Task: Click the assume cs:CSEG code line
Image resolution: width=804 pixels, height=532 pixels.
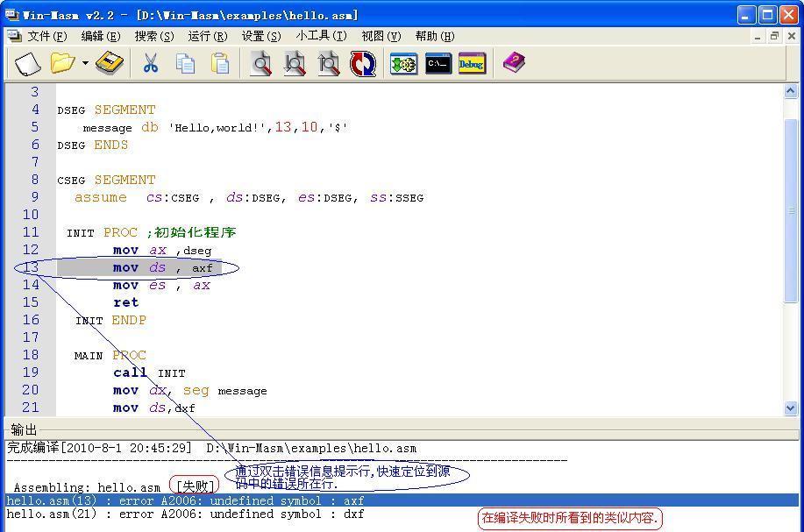Action: tap(249, 197)
